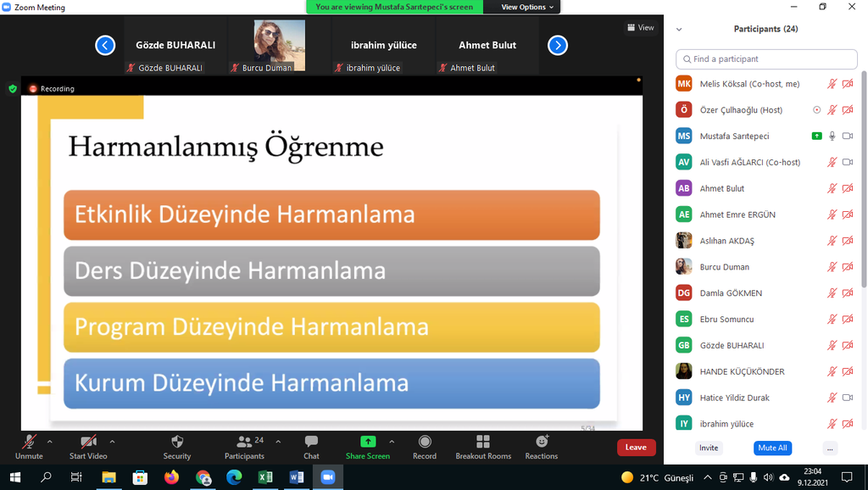Expand audio options arrow beside Unmute
This screenshot has width=868, height=490.
coord(49,442)
